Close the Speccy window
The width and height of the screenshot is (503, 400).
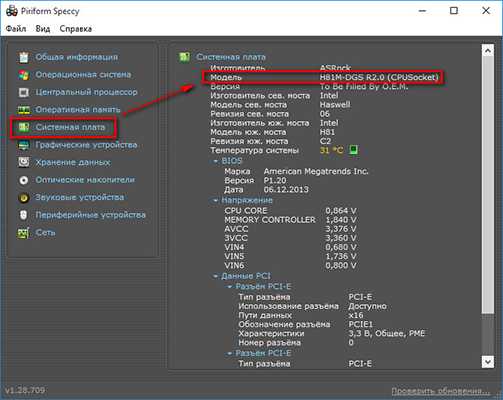pyautogui.click(x=486, y=11)
